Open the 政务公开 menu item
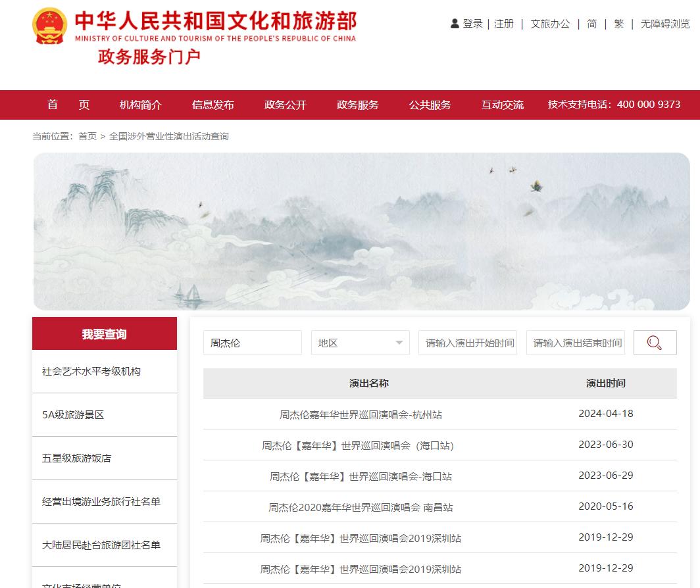Viewport: 700px width, 588px height. click(286, 105)
